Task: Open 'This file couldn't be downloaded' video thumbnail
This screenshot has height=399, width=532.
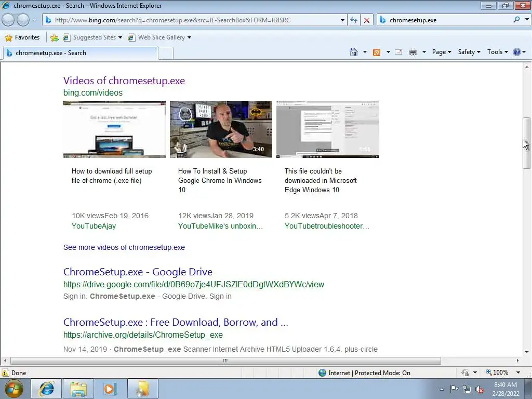Action: tap(327, 129)
